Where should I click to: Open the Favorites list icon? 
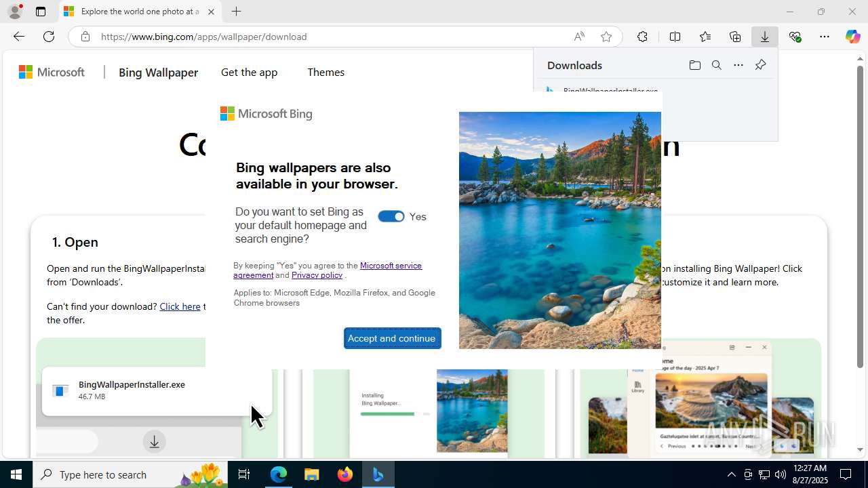[x=705, y=37]
